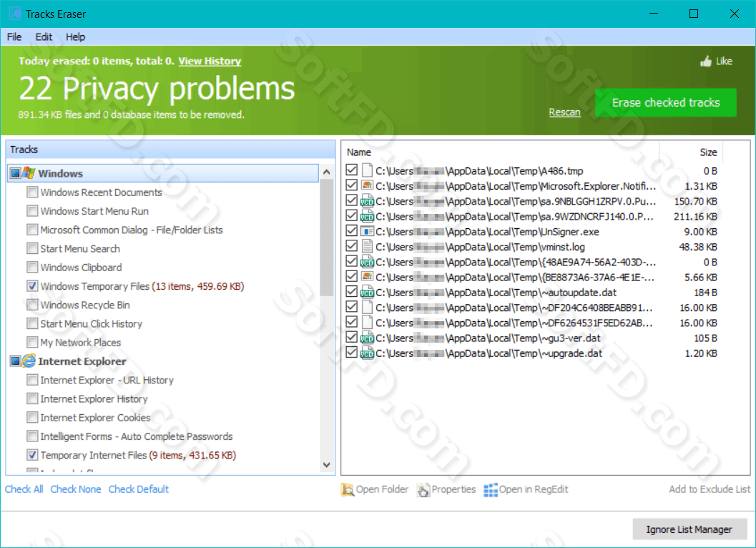Click the vminst.log document icon
This screenshot has height=548, width=756.
368,247
